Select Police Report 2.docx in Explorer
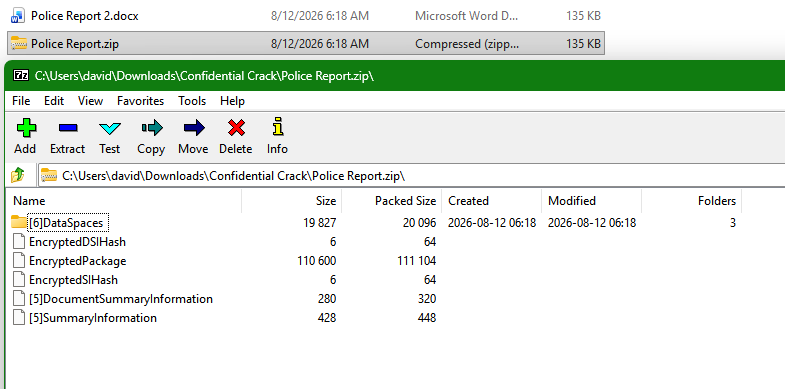The image size is (785, 389). tap(85, 16)
